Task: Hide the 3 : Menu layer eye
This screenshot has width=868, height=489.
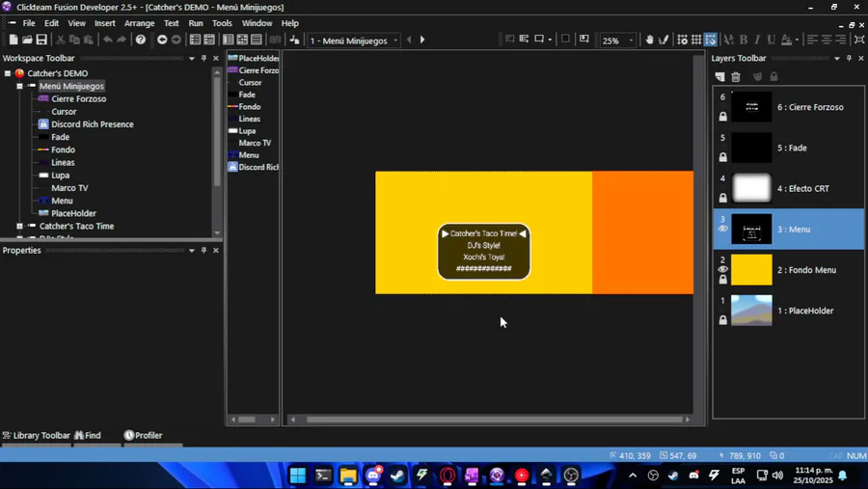Action: click(x=723, y=229)
